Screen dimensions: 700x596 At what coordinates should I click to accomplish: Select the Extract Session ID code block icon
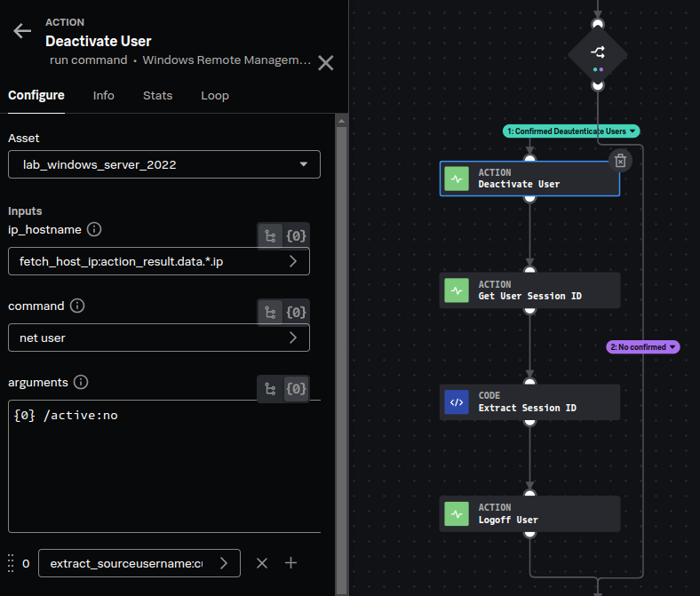click(x=457, y=402)
